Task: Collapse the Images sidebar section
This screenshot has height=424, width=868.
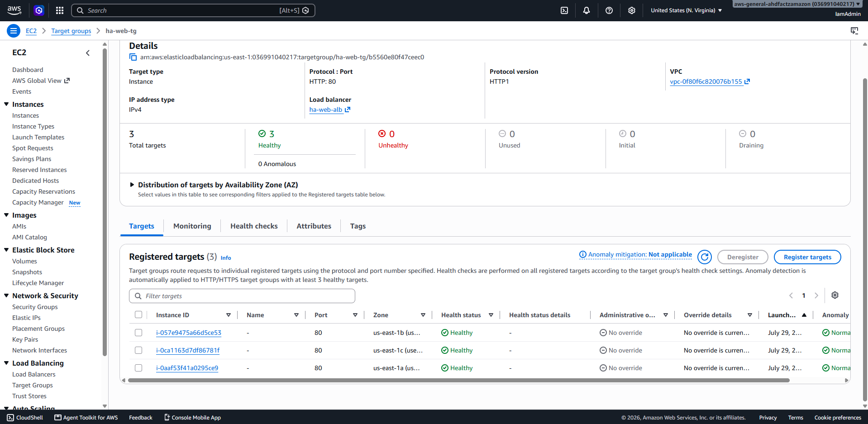Action: 6,215
